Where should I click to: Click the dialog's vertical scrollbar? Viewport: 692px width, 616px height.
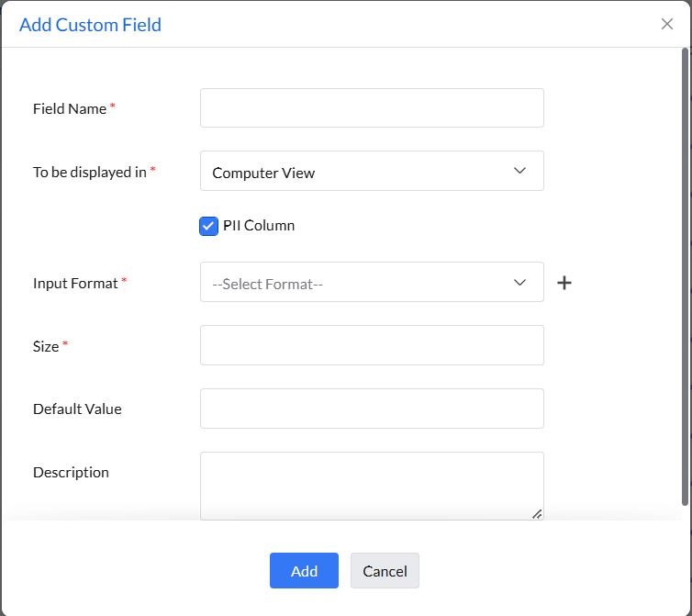coord(685,275)
